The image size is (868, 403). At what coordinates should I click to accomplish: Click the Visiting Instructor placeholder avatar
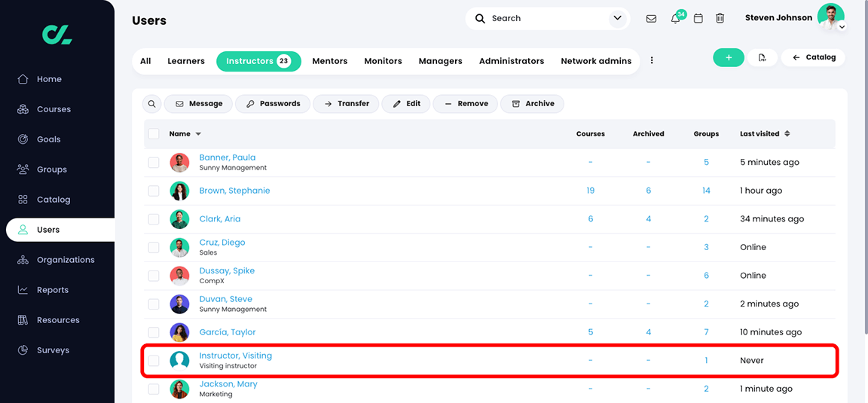point(179,360)
